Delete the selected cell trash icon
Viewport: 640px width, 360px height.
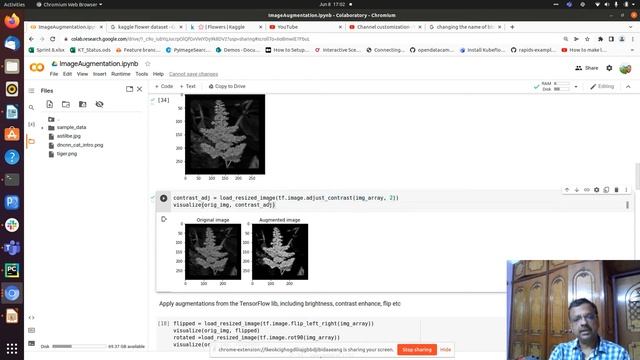(x=616, y=190)
